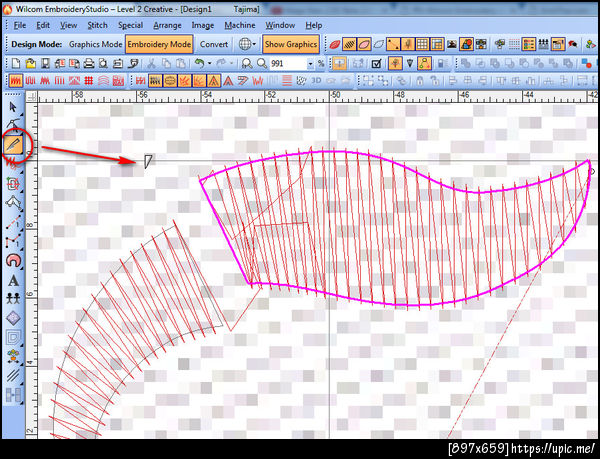Open an existing design file

click(30, 63)
